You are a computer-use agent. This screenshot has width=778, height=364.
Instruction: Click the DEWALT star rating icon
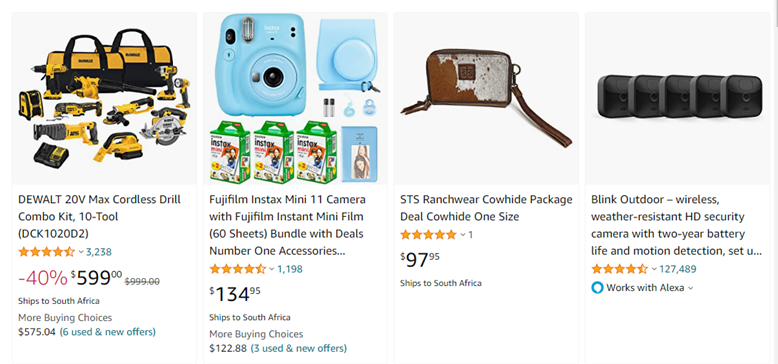(47, 252)
